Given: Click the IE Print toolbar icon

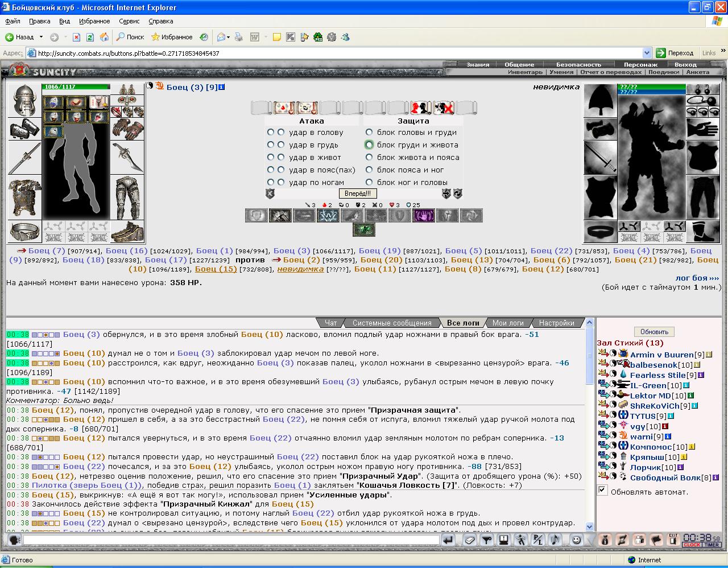Looking at the screenshot, I should click(239, 37).
